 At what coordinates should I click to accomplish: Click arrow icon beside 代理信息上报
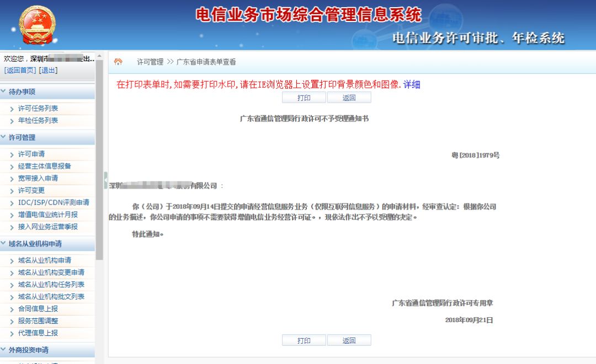pyautogui.click(x=12, y=334)
